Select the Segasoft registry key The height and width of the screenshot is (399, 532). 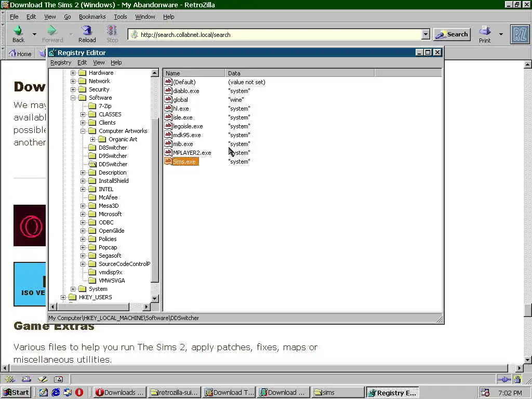110,256
